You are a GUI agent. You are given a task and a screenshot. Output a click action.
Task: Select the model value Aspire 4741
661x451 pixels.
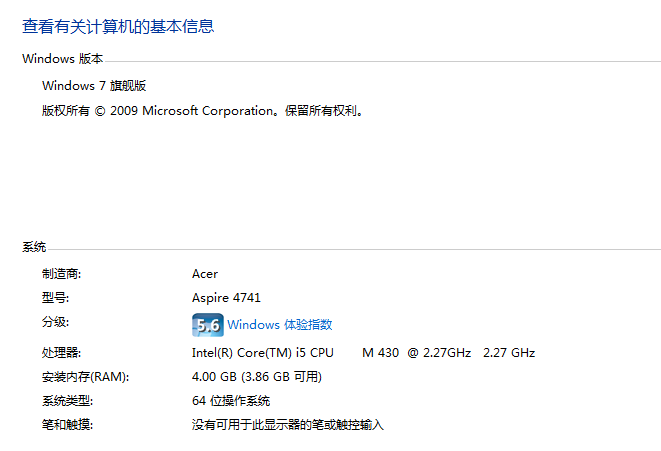coord(226,298)
